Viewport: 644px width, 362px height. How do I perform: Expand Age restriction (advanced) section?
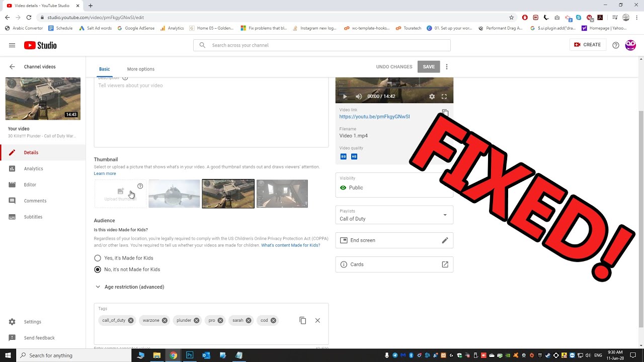tap(129, 287)
